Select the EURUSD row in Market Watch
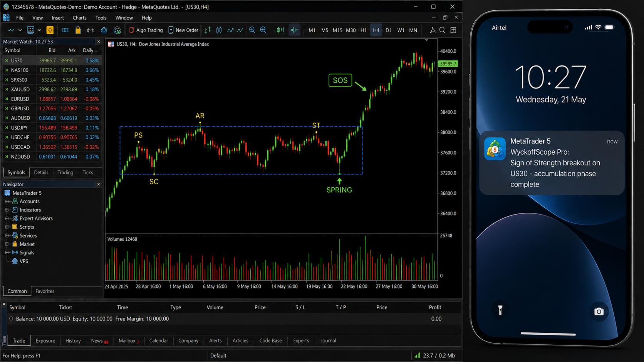 tap(52, 99)
